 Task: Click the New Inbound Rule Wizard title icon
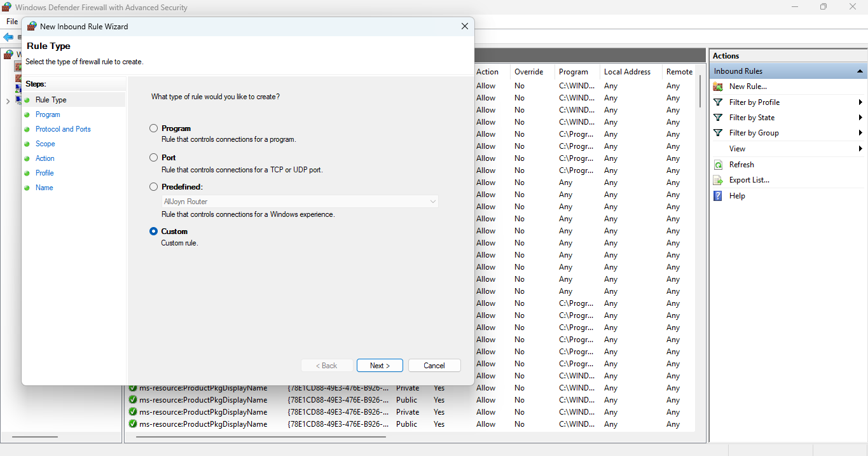point(32,27)
